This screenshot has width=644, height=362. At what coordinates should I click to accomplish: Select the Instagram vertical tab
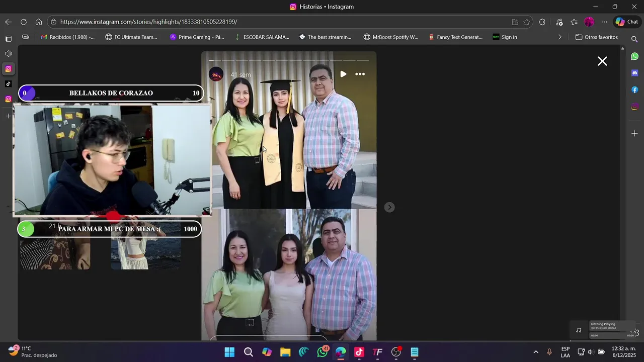(8, 69)
